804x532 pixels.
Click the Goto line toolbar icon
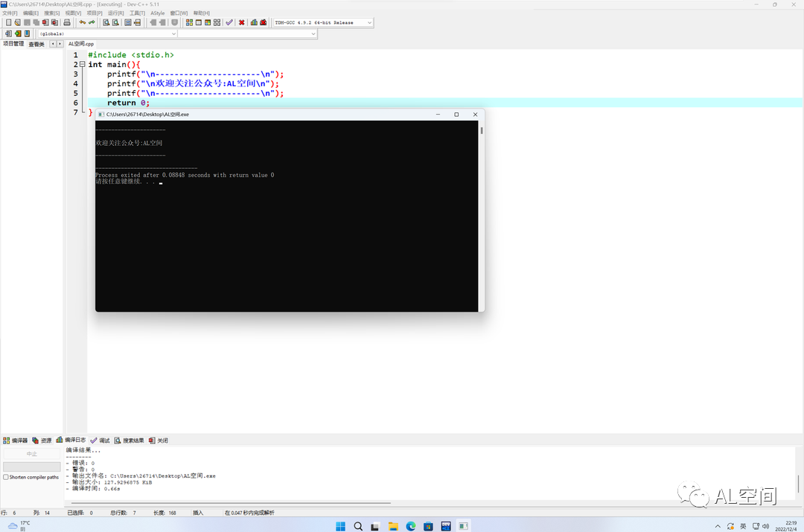pyautogui.click(x=138, y=22)
